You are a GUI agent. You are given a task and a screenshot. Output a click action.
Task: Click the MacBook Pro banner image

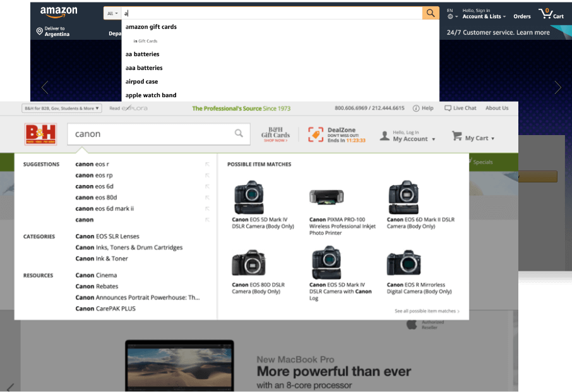tap(179, 365)
